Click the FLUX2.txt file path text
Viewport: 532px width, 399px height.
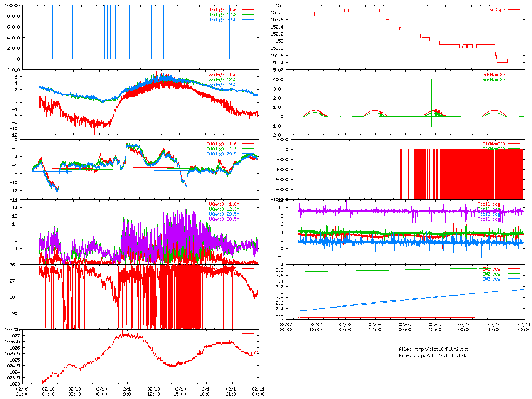tap(433, 349)
